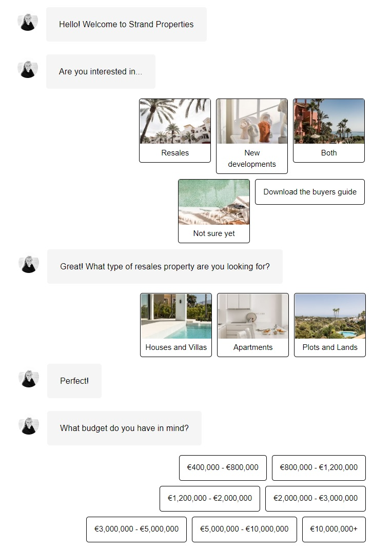This screenshot has width=392, height=549.
Task: Pick the Both option card
Action: click(329, 131)
